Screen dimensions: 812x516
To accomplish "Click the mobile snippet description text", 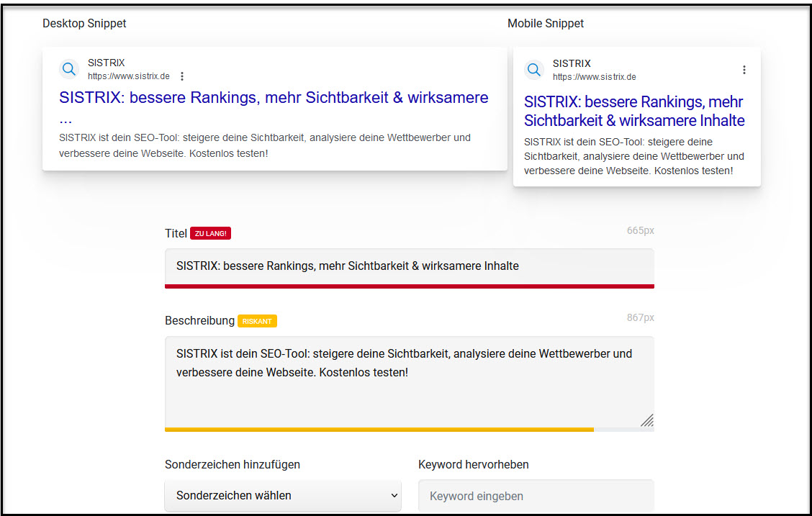I will pos(634,156).
